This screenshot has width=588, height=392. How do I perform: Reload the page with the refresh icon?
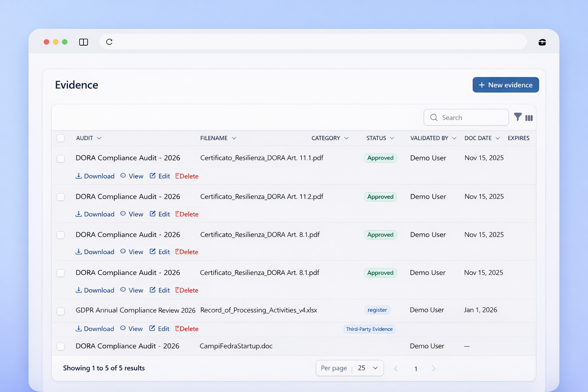coord(109,42)
